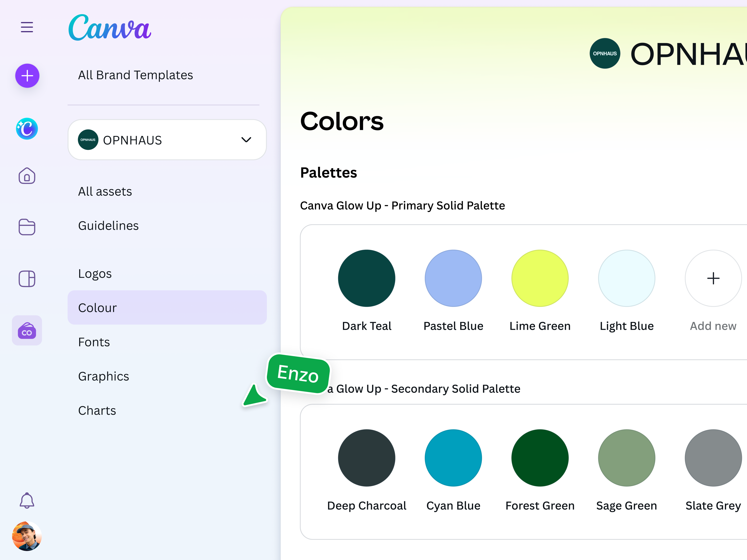The width and height of the screenshot is (747, 560).
Task: Select the Deep Charcoal swatch
Action: point(367,458)
